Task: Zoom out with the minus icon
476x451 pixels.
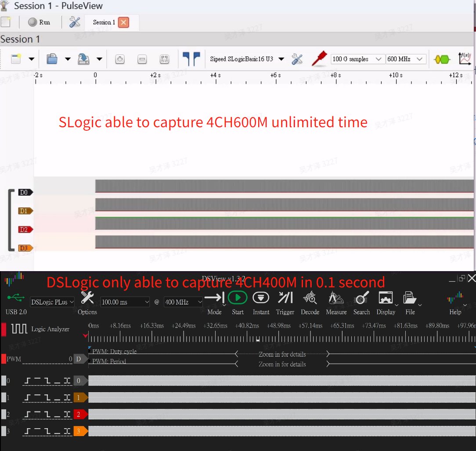Action: pos(142,59)
